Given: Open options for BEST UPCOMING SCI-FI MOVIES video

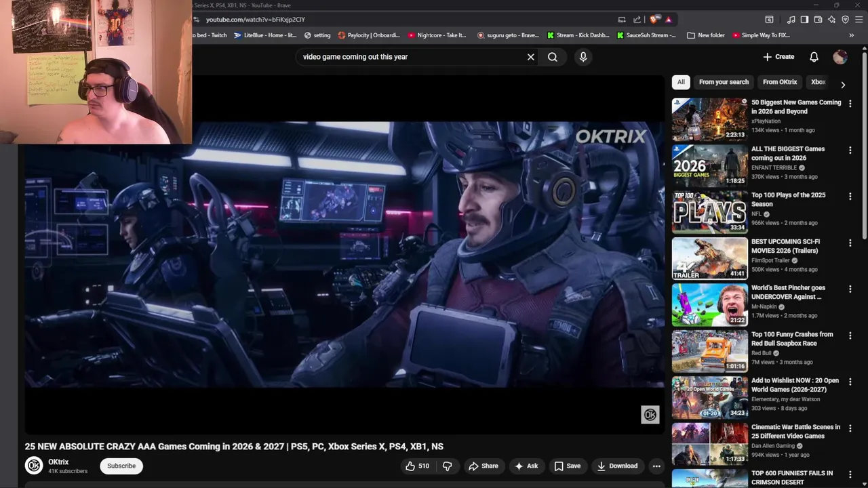Looking at the screenshot, I should [850, 243].
